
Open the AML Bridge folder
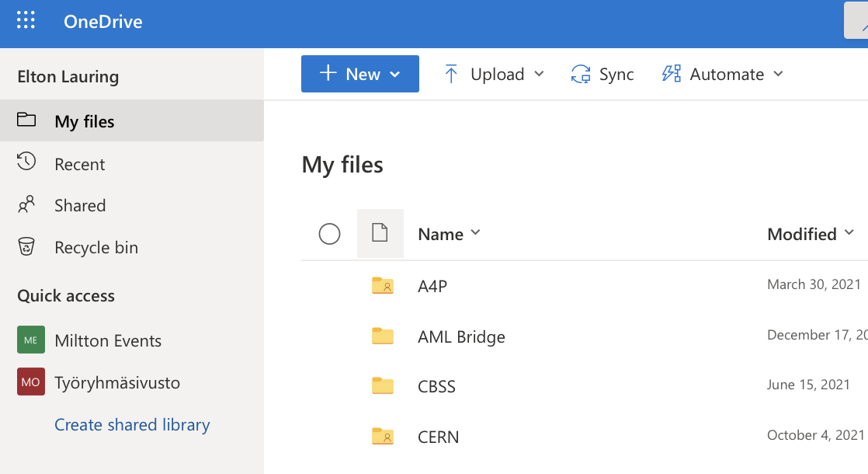(461, 336)
